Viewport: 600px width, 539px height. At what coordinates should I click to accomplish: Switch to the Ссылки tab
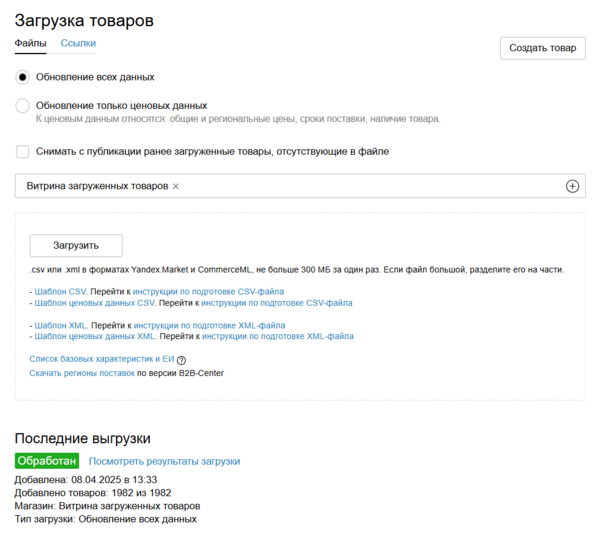click(x=78, y=43)
